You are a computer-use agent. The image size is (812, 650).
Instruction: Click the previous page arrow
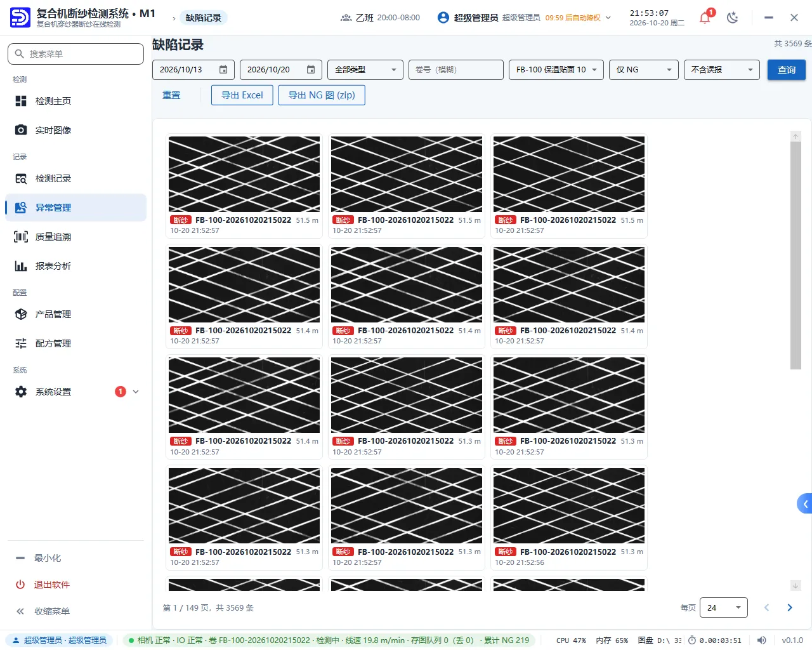[x=766, y=607]
